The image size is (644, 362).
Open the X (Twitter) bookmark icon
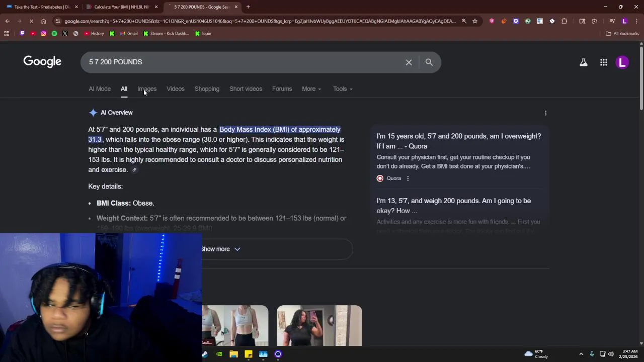65,34
